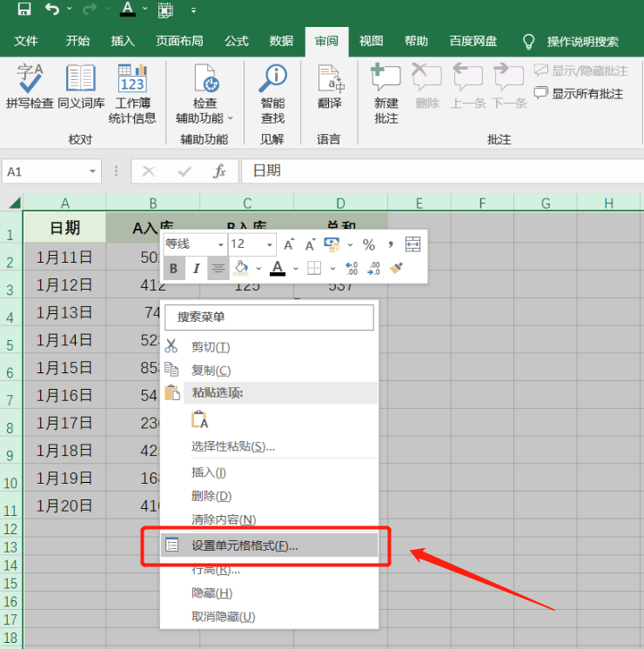Click the Undo arrow icon
The width and height of the screenshot is (644, 649).
tap(52, 9)
